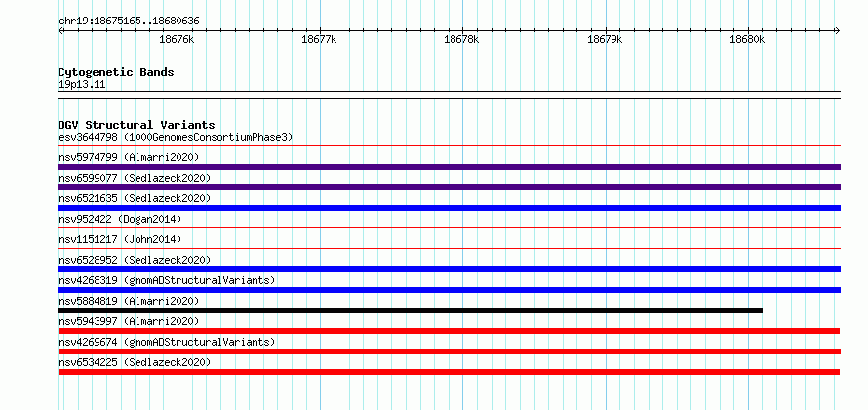Select the thin red nsv952422 variant line
868x410 pixels.
[x=449, y=228]
